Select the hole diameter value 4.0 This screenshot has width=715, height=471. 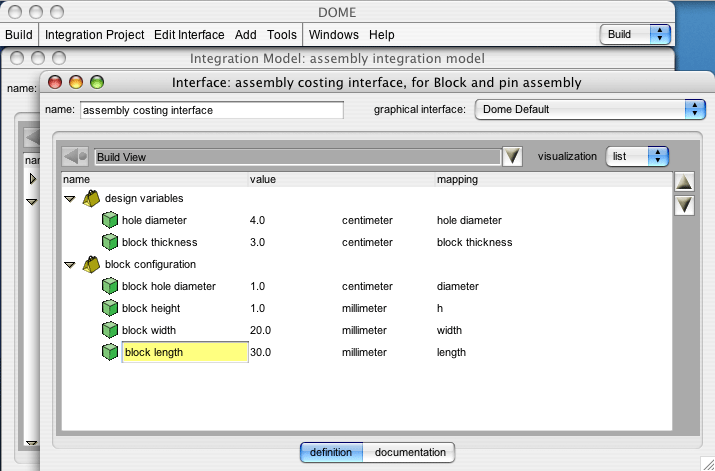click(x=257, y=220)
